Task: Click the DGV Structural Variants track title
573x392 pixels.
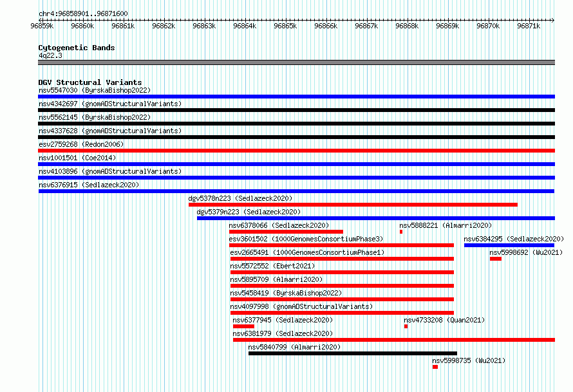Action: [90, 82]
